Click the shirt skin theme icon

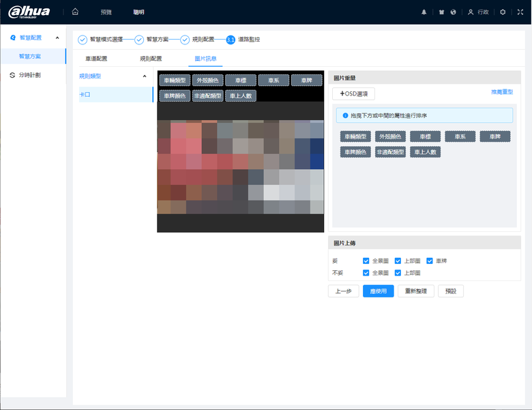coord(441,12)
